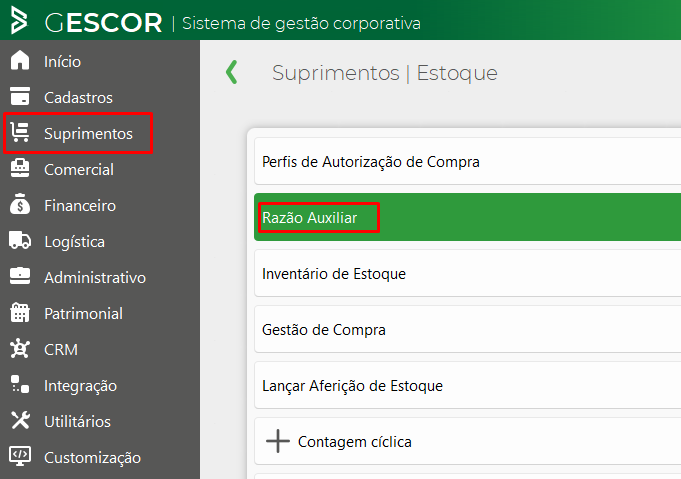Click the Integração sidebar icon
The width and height of the screenshot is (681, 479).
pos(20,385)
